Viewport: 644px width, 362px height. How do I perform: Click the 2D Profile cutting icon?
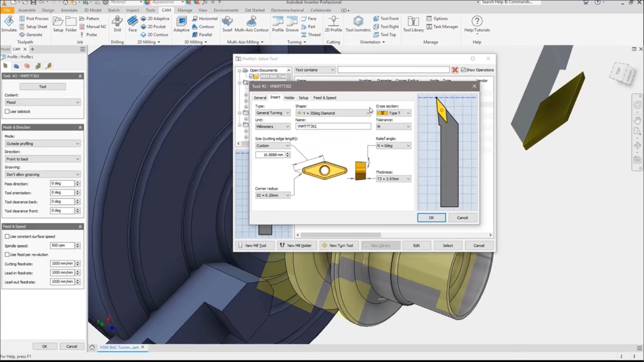tap(333, 24)
